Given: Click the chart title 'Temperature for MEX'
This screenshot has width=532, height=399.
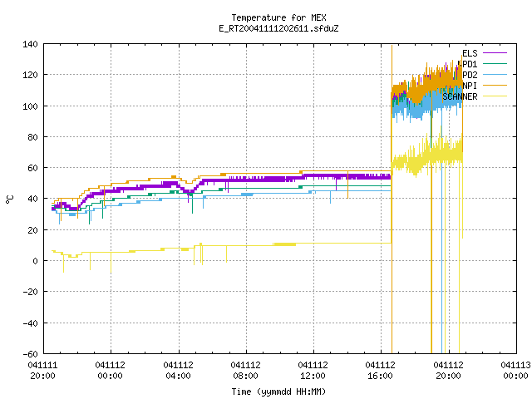Looking at the screenshot, I should [x=279, y=17].
